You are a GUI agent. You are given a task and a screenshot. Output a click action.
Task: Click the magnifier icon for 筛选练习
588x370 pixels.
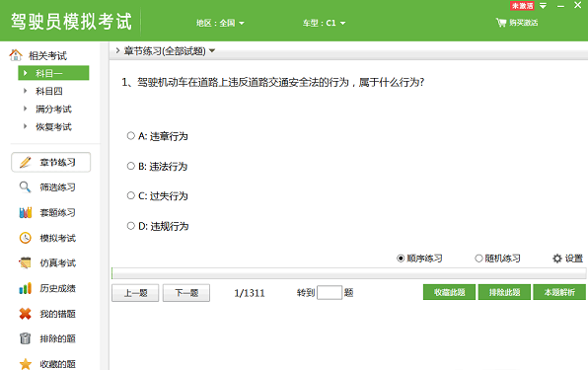point(25,186)
